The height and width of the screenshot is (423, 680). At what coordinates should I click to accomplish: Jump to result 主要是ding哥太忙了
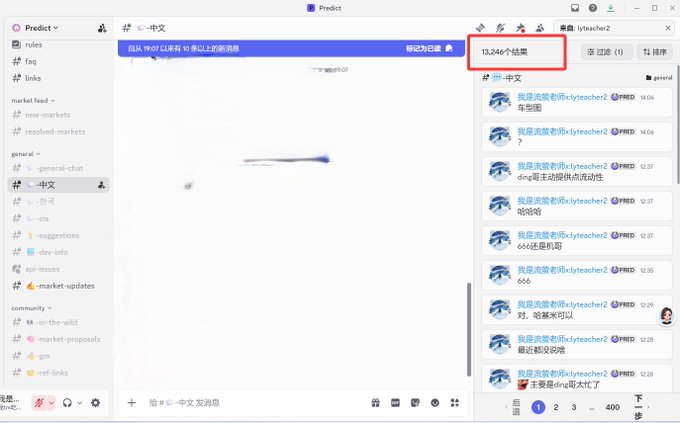click(577, 378)
